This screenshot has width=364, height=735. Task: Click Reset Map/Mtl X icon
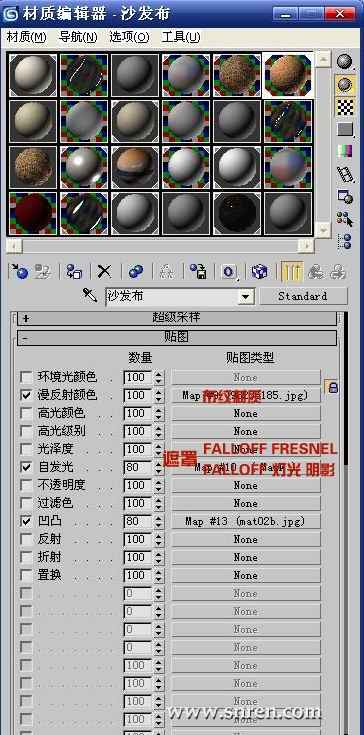(x=104, y=271)
